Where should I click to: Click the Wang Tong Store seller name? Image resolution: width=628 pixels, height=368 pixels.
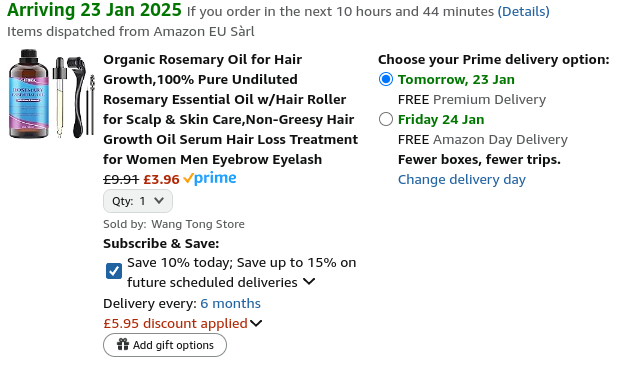point(198,224)
